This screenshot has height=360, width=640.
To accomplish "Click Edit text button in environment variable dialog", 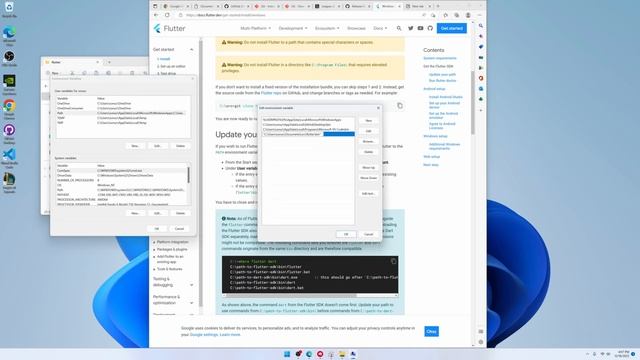I will pos(368,193).
